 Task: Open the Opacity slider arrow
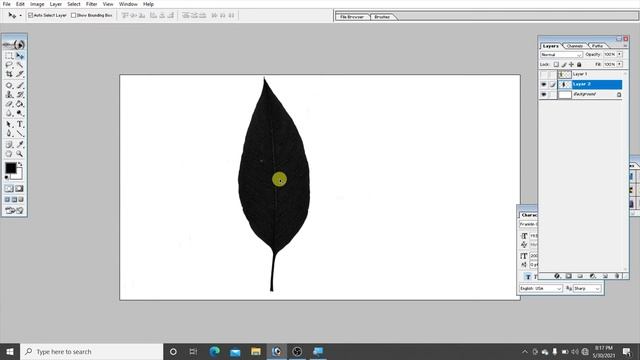[620, 54]
